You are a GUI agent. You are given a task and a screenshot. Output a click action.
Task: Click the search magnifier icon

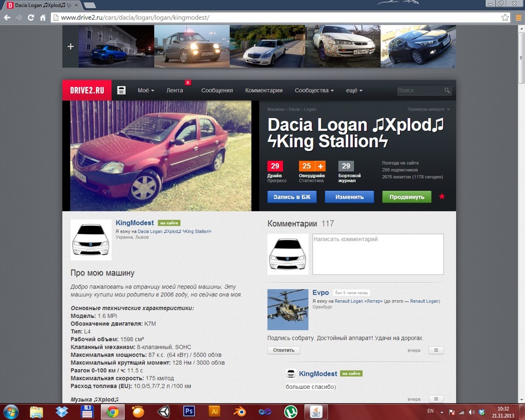click(x=447, y=90)
